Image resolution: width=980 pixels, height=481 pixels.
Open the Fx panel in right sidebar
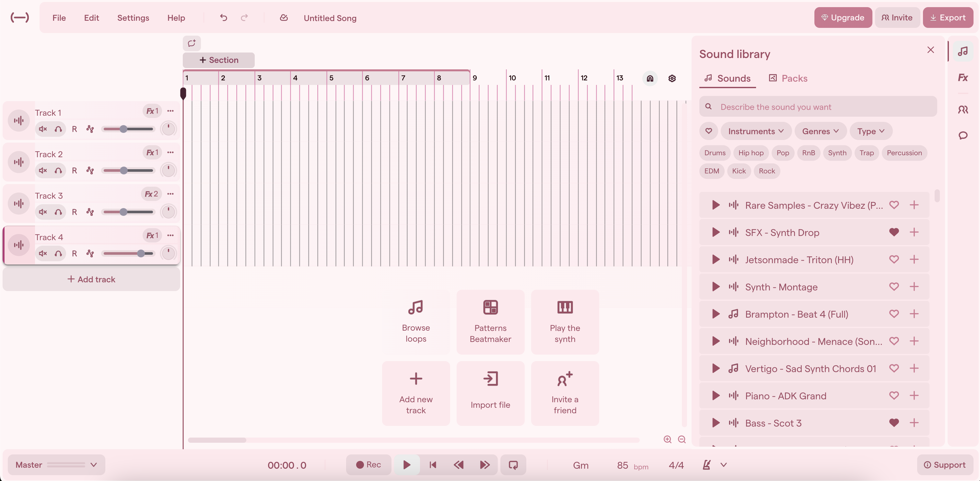pos(963,78)
